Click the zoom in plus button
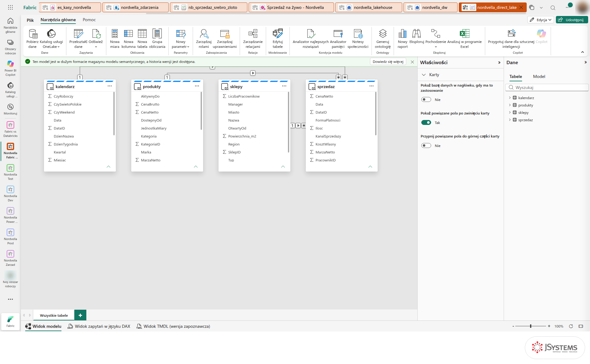 pyautogui.click(x=549, y=326)
